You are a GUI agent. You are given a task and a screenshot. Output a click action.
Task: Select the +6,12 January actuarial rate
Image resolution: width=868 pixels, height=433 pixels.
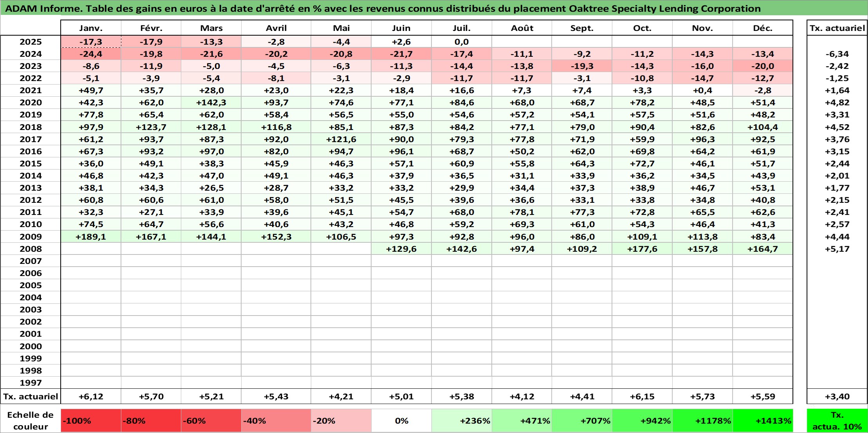click(x=91, y=396)
